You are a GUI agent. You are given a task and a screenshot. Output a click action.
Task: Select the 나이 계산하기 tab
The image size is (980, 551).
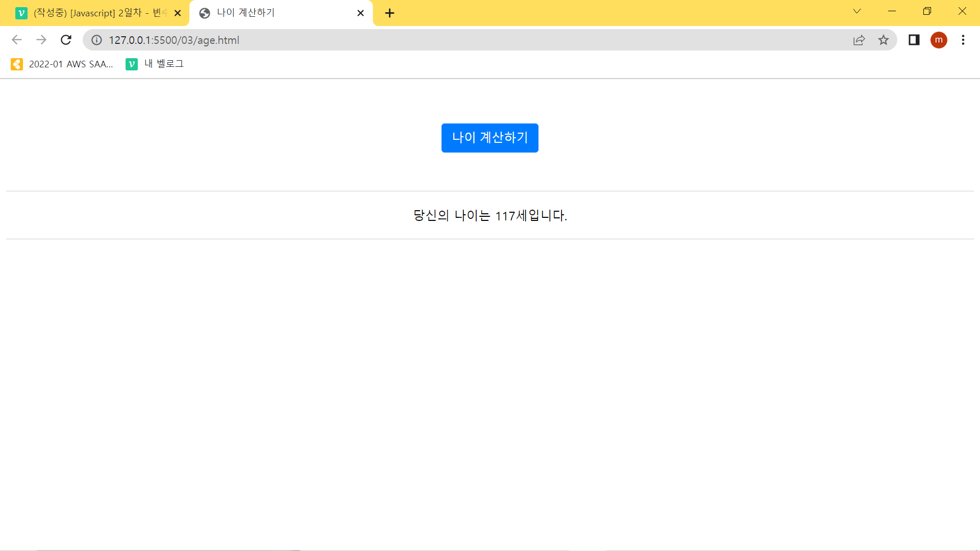(276, 13)
